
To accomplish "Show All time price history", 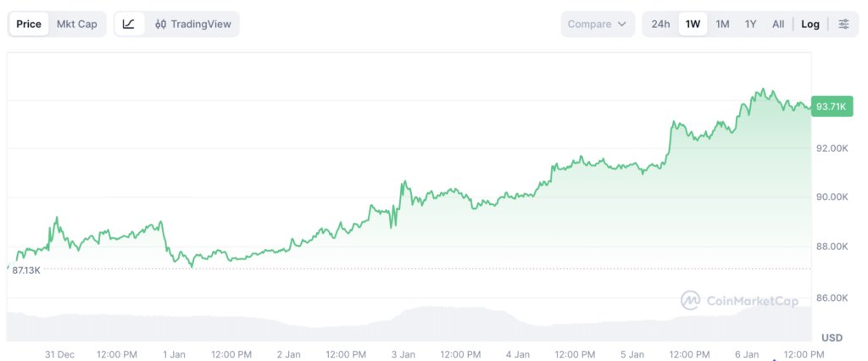I will point(778,24).
